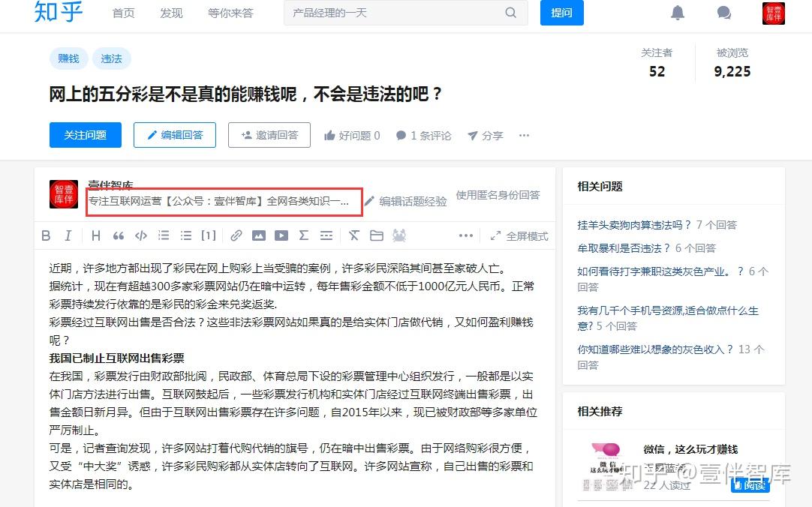Insert a heading with the H icon
812x507 pixels.
point(95,235)
